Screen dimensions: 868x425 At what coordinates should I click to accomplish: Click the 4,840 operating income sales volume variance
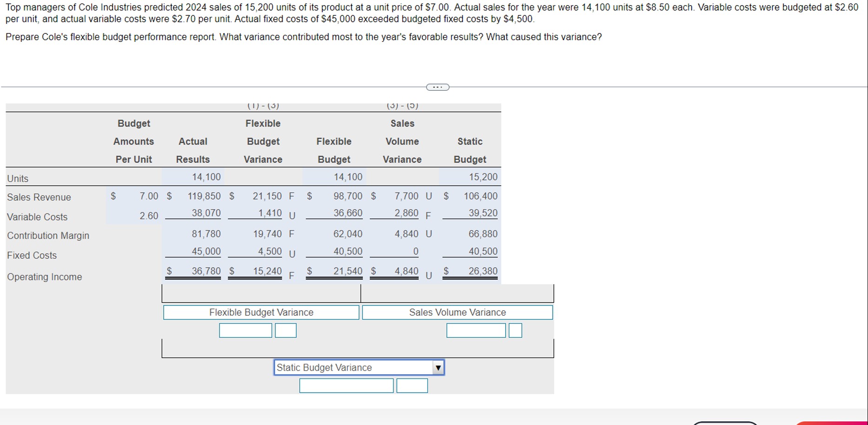(x=407, y=271)
